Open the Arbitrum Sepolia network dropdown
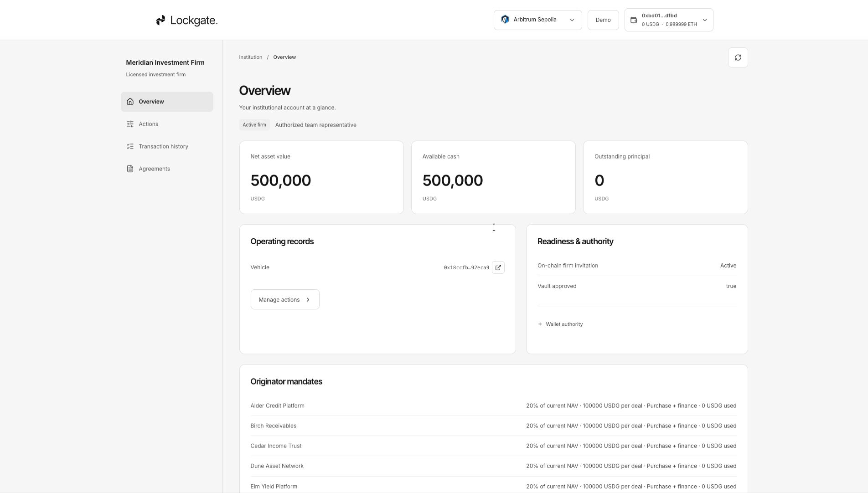This screenshot has width=868, height=493. click(x=537, y=20)
